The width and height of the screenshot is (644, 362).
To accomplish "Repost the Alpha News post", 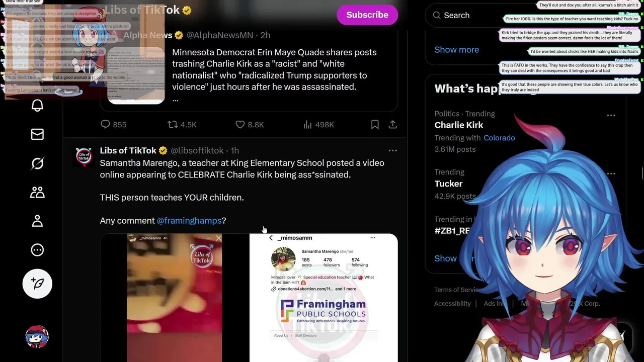I will tap(182, 125).
